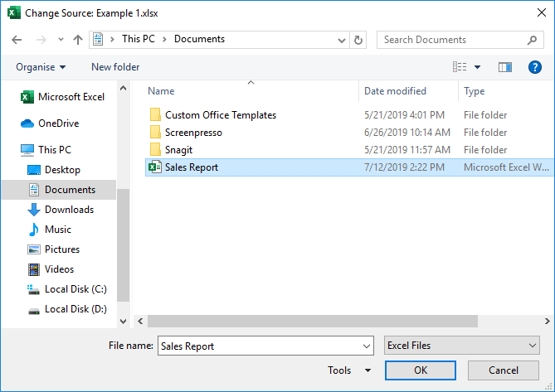Create a New folder
This screenshot has height=392, width=555.
coord(115,67)
